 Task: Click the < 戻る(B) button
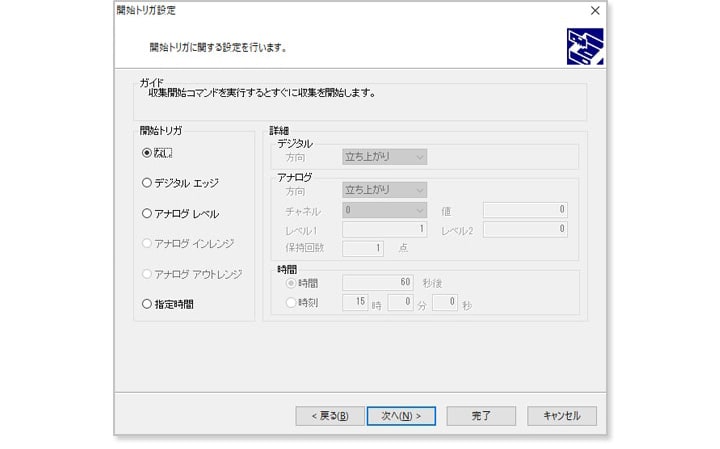click(330, 415)
